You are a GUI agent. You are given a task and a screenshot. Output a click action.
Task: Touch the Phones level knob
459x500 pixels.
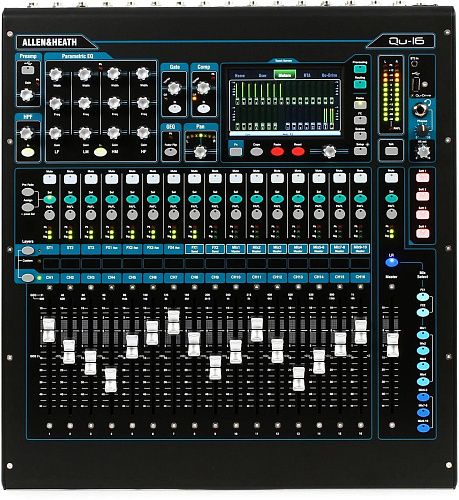click(422, 128)
